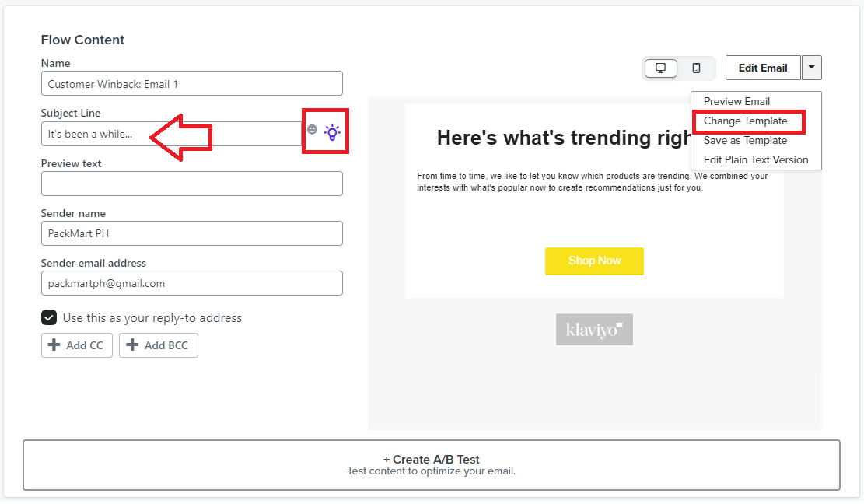This screenshot has height=504, width=864.
Task: Click plus icon on Add BCC
Action: (132, 345)
